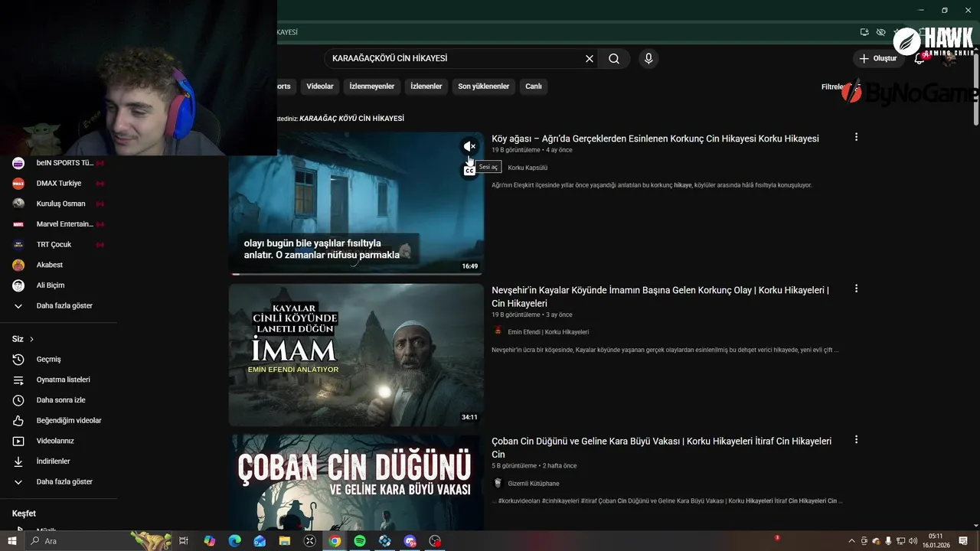980x551 pixels.
Task: Open options menu for Köy ağası video
Action: [x=856, y=137]
